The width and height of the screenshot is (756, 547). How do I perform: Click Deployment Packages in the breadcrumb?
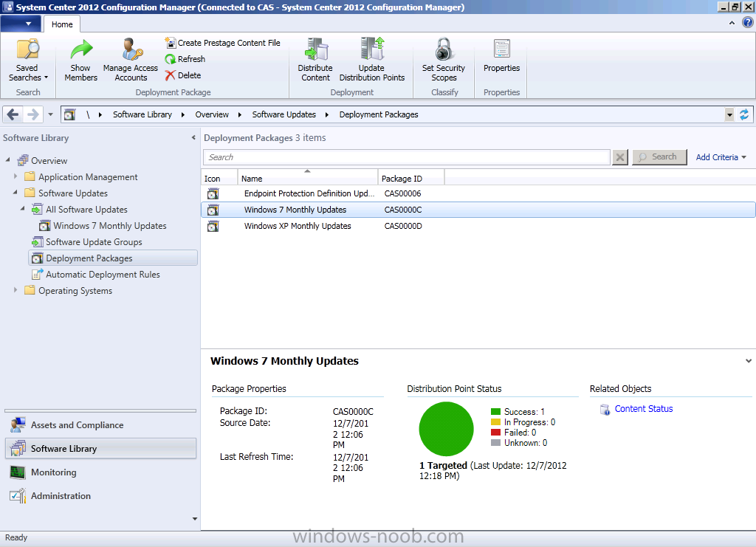point(379,114)
